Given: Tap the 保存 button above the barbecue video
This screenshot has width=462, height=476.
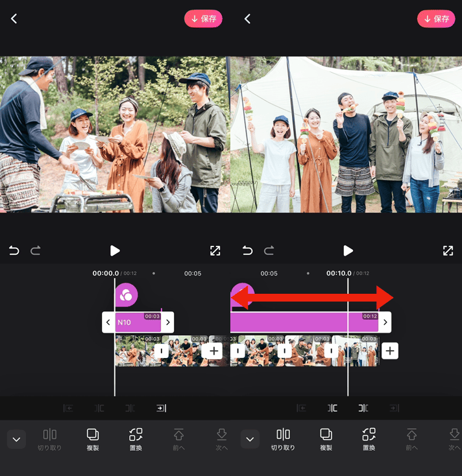Looking at the screenshot, I should 203,19.
